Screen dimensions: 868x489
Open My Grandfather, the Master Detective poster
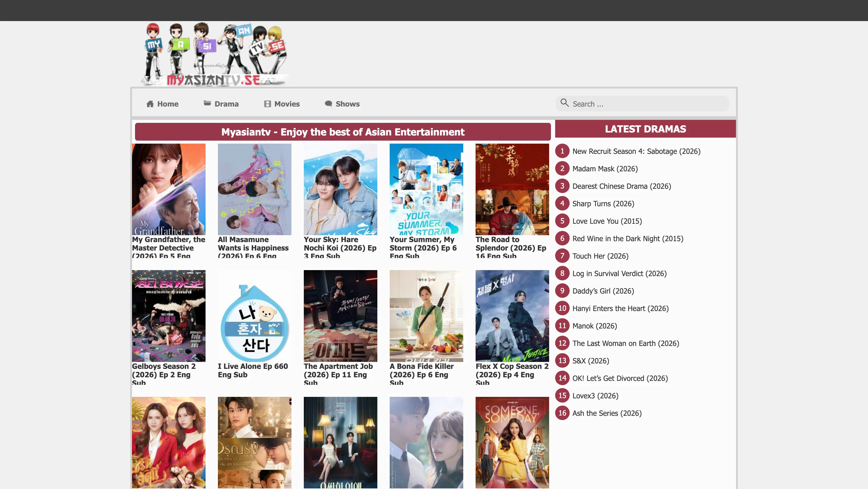pos(169,189)
